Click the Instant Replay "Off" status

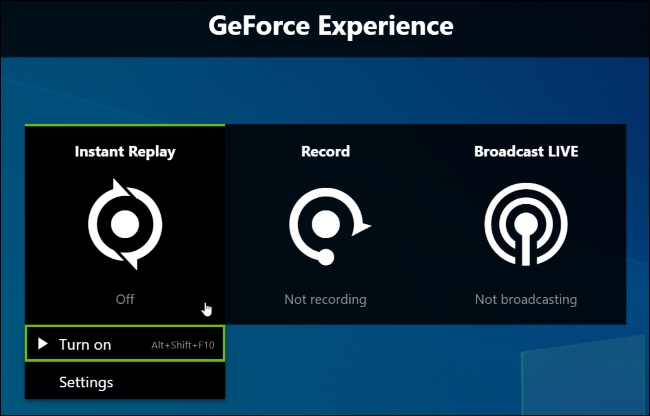124,299
